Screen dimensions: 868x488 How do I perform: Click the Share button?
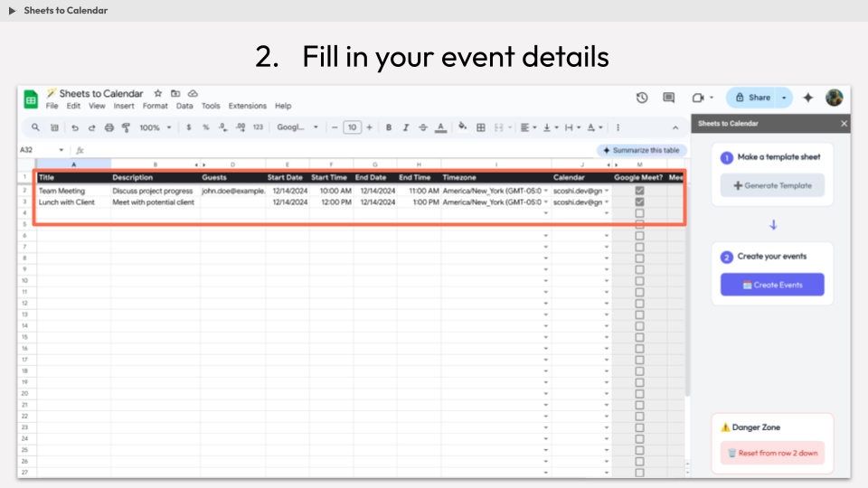point(751,98)
